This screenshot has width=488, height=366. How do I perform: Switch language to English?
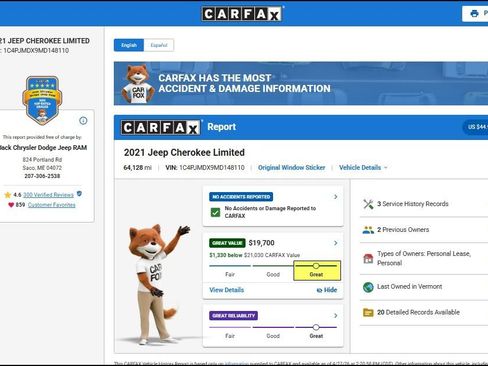click(x=129, y=45)
